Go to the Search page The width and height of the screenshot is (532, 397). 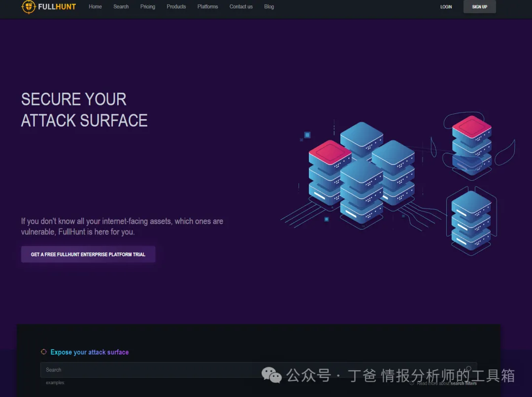[x=121, y=6]
